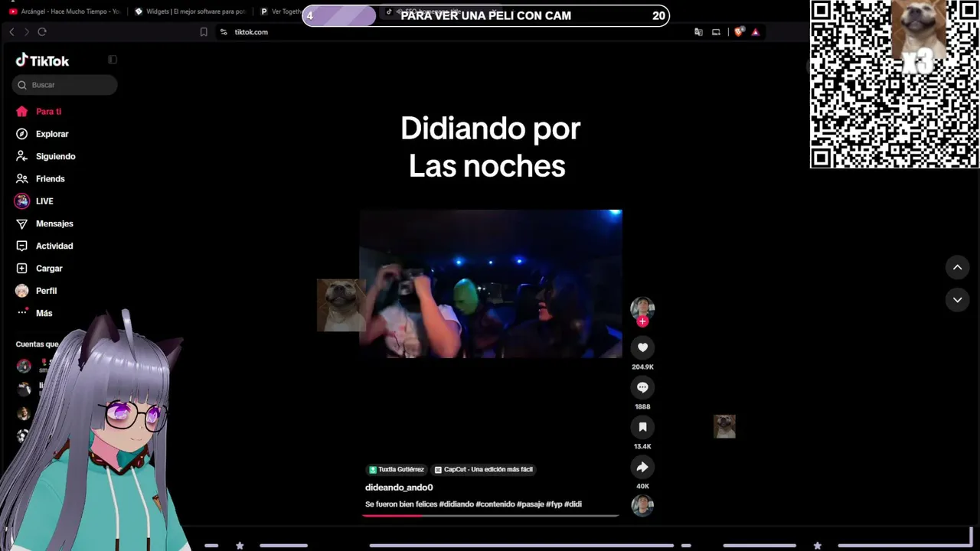This screenshot has height=551, width=980.
Task: Open third followed account avatar
Action: click(x=24, y=413)
